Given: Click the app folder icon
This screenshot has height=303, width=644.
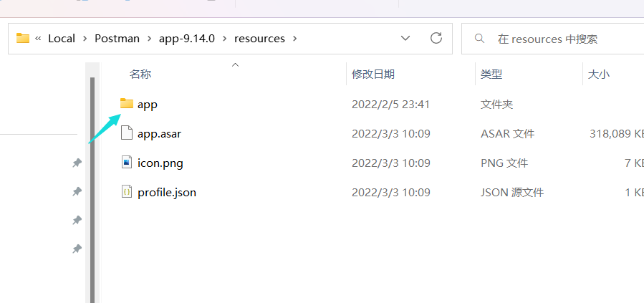Looking at the screenshot, I should coord(127,104).
